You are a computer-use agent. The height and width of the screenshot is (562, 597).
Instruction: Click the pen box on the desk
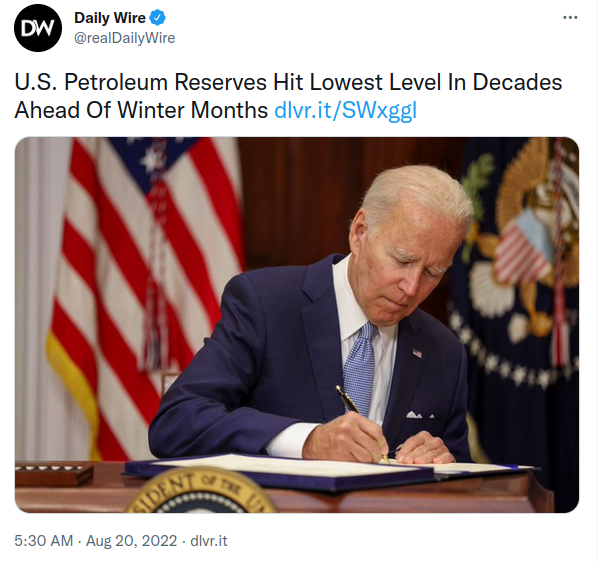[x=54, y=474]
